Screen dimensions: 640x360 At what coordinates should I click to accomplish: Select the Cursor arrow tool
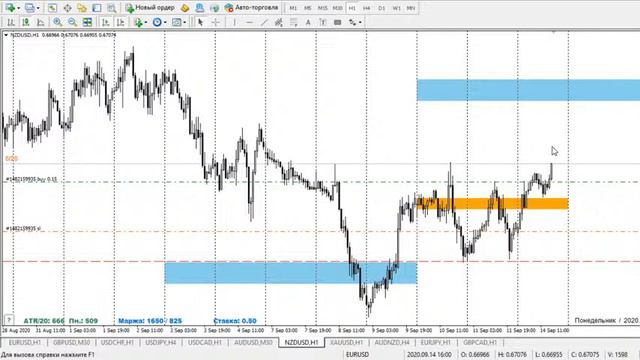coord(200,22)
